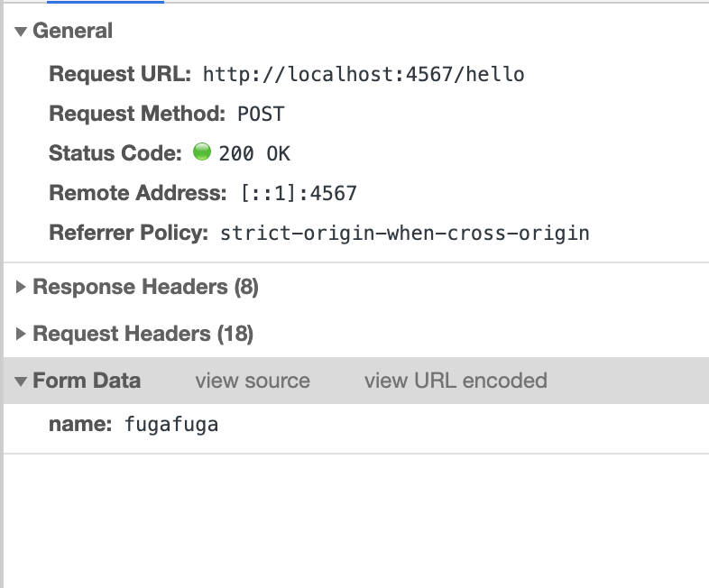Click view source link
Image resolution: width=709 pixels, height=588 pixels.
pos(253,381)
